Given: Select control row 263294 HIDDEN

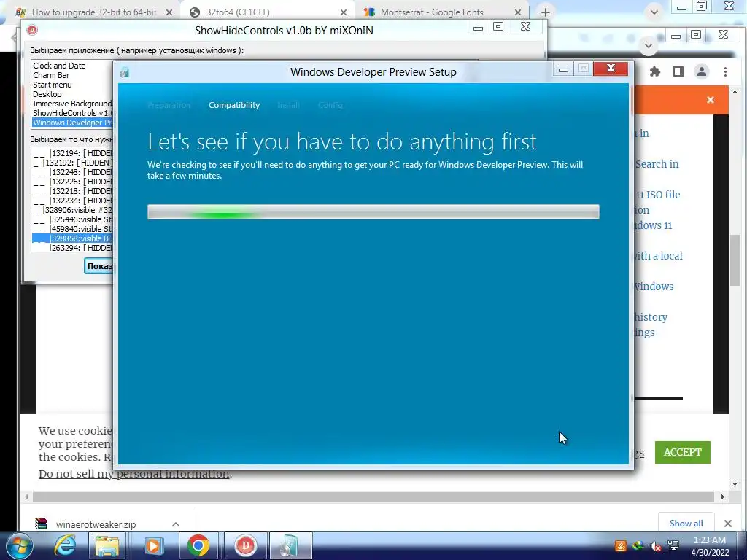Looking at the screenshot, I should coord(72,248).
